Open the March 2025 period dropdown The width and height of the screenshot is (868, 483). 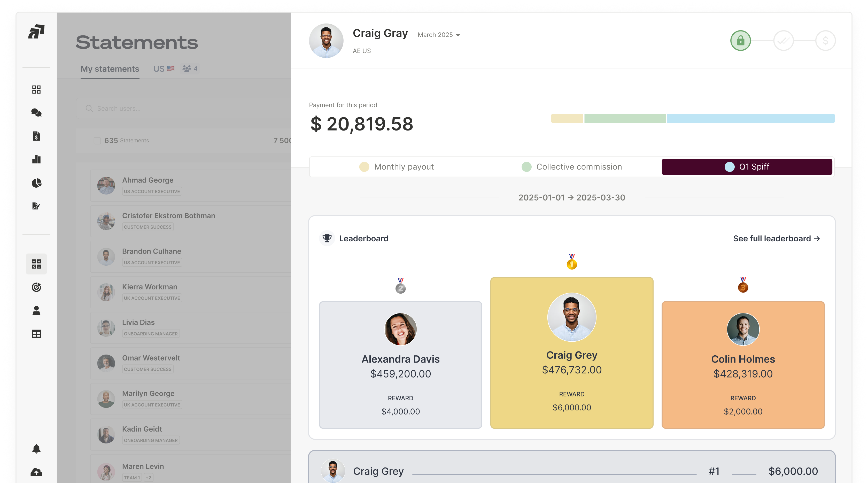click(x=439, y=35)
